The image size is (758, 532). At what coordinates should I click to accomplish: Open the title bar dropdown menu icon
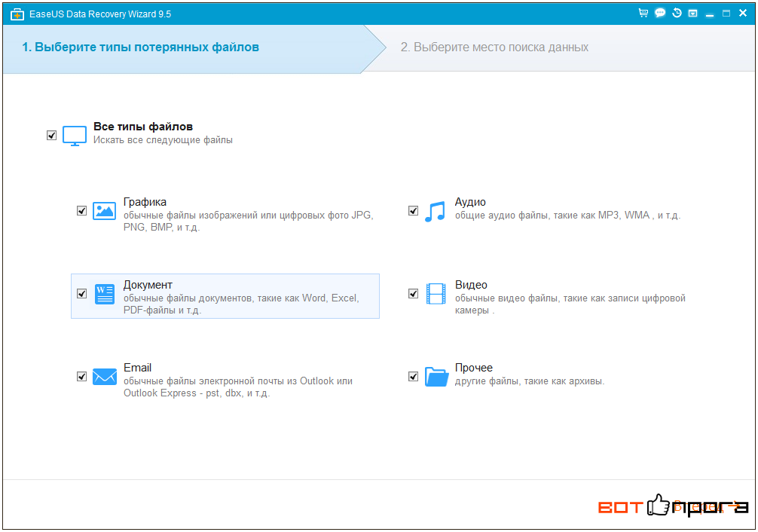point(692,14)
